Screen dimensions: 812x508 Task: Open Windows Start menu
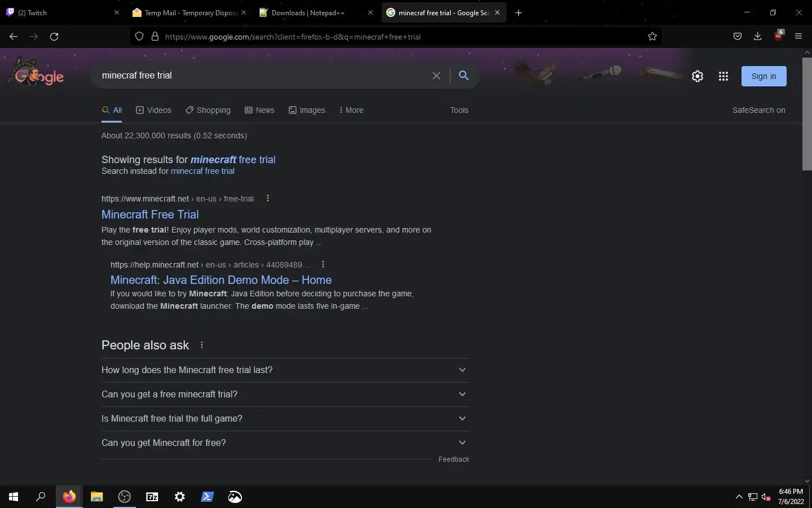click(x=14, y=497)
